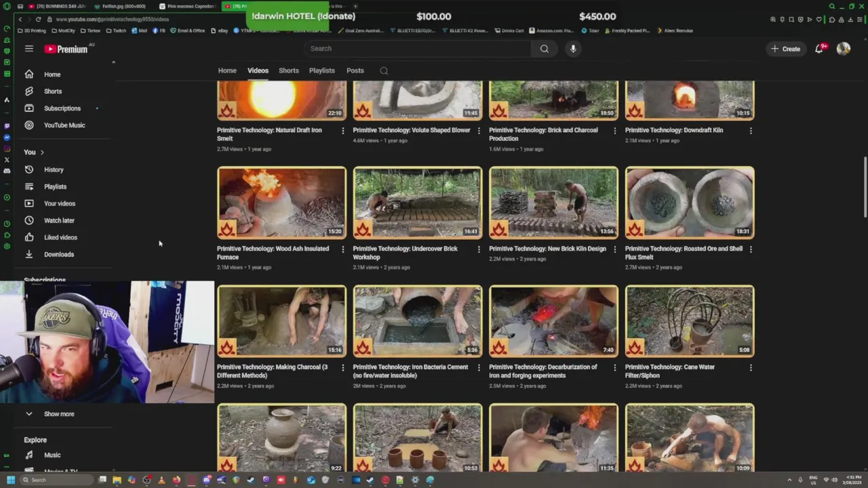
Task: Go to Home in sidebar
Action: [x=52, y=75]
